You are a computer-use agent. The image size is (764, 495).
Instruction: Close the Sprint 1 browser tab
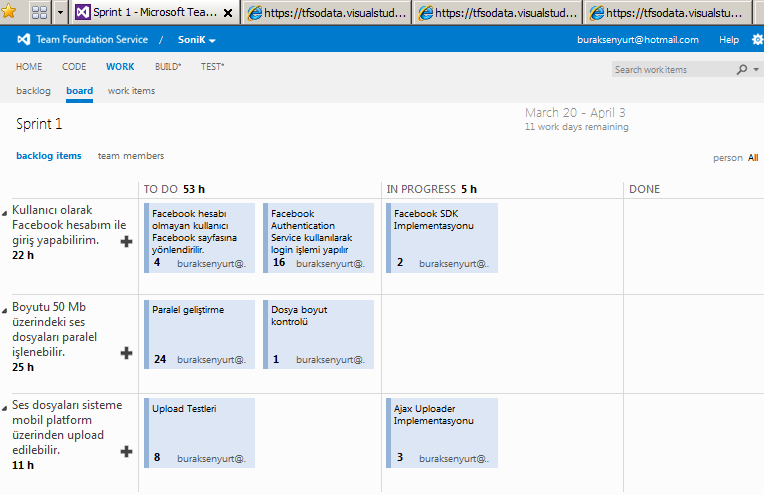point(228,14)
